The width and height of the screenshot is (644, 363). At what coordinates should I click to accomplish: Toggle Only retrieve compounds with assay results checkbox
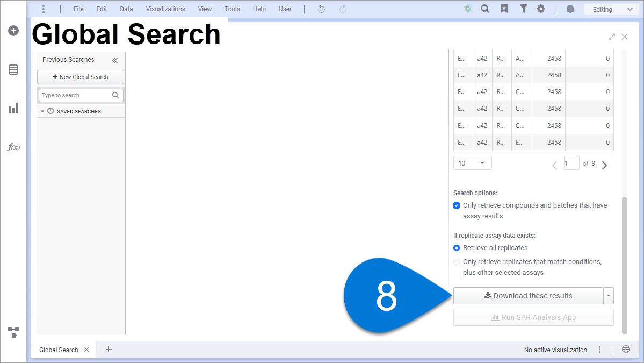click(457, 205)
